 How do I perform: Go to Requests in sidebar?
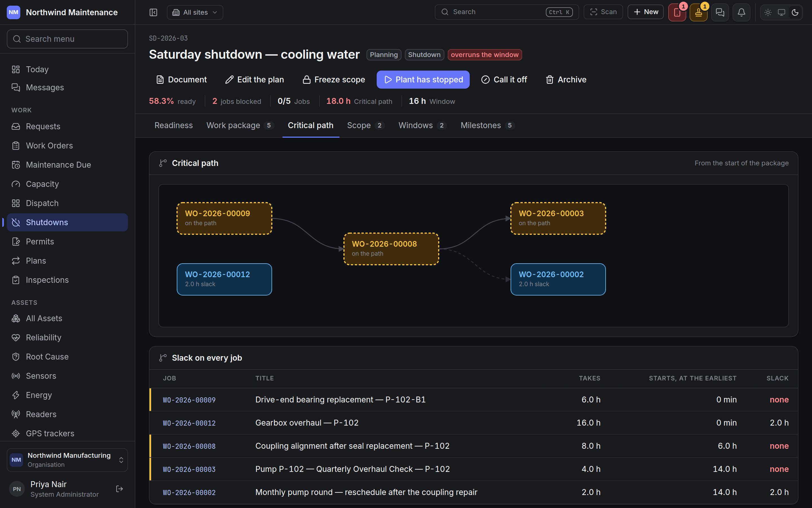tap(67, 126)
